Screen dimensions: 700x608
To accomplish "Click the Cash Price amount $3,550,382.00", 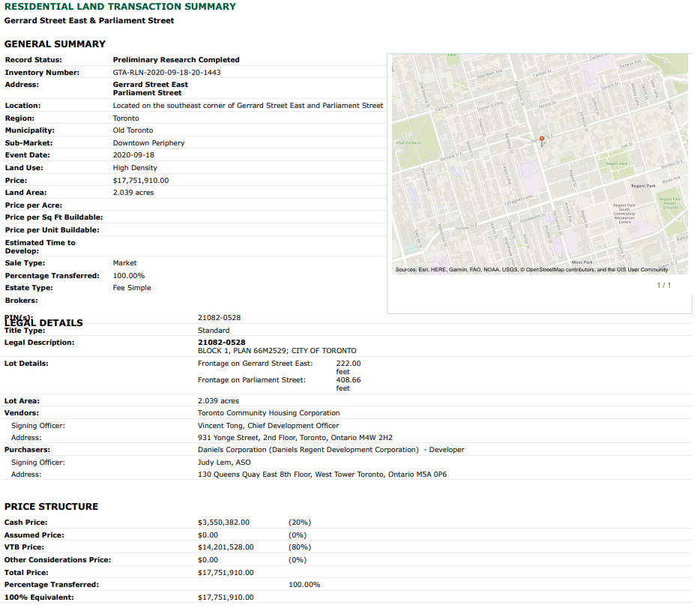I will pos(223,523).
